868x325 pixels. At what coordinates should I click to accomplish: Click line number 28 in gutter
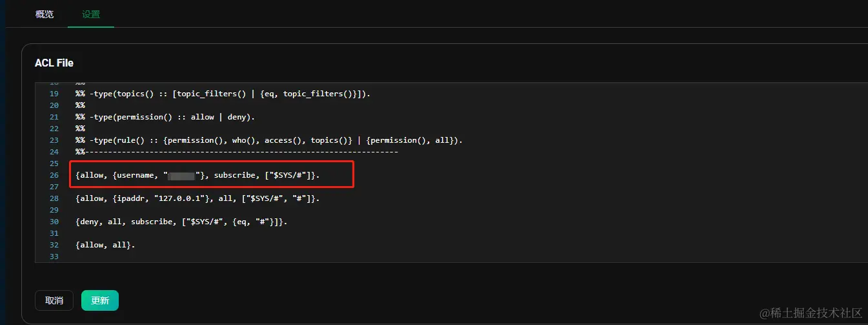point(54,198)
